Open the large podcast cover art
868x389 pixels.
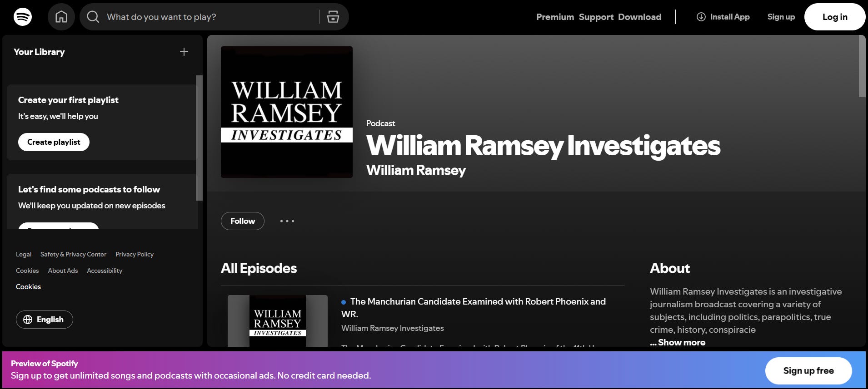287,112
